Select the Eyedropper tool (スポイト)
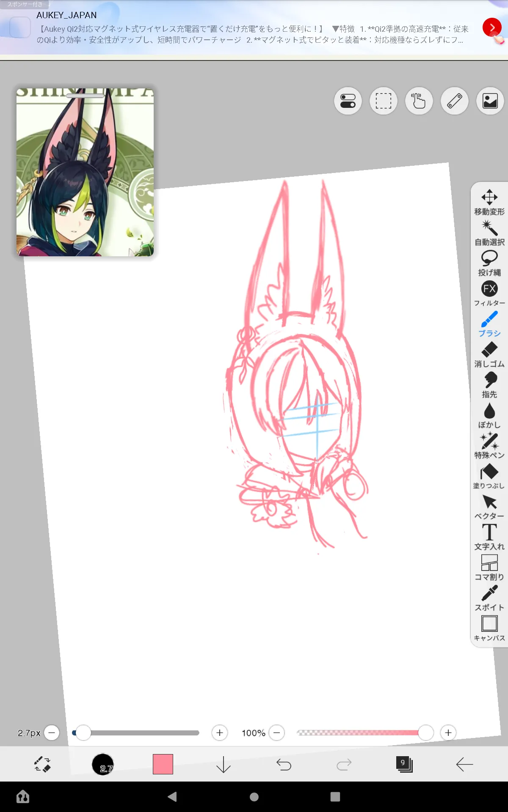 (489, 598)
